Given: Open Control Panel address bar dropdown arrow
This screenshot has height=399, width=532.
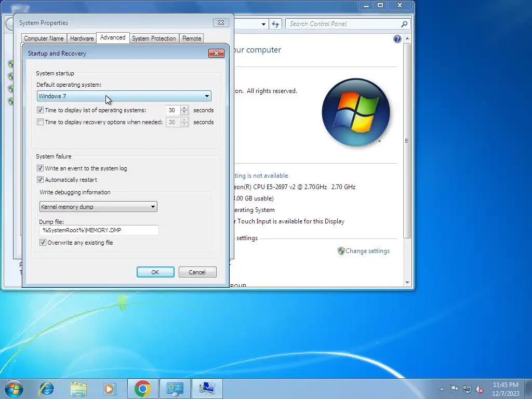Looking at the screenshot, I should (x=263, y=24).
